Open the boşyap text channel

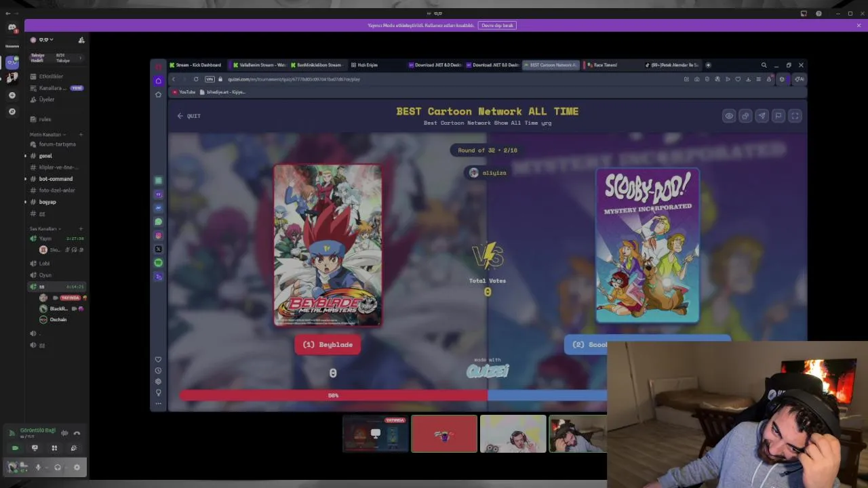click(x=56, y=202)
